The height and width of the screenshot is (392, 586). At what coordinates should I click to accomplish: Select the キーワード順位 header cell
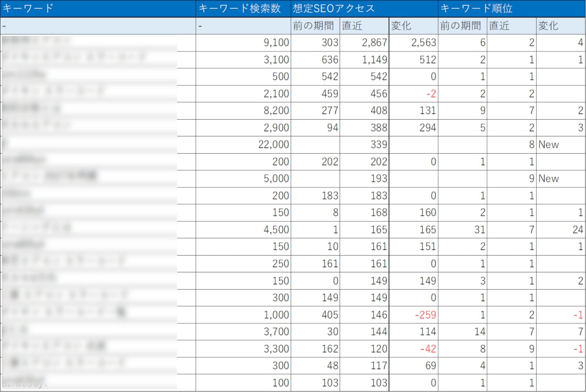pyautogui.click(x=512, y=9)
